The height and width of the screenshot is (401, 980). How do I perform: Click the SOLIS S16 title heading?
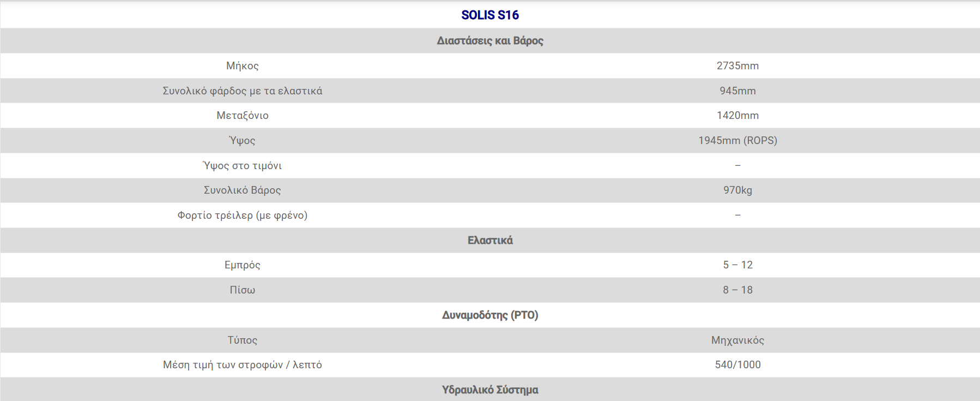coord(489,15)
